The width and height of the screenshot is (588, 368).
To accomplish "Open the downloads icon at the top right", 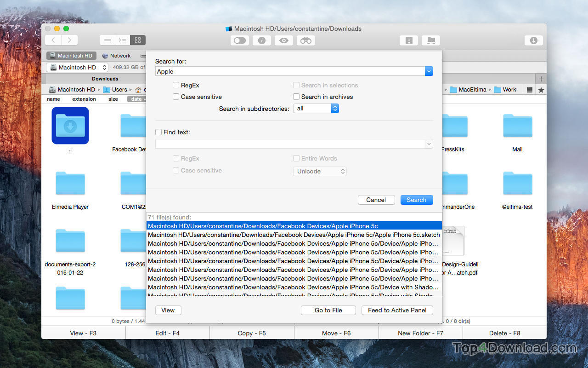I will 533,40.
